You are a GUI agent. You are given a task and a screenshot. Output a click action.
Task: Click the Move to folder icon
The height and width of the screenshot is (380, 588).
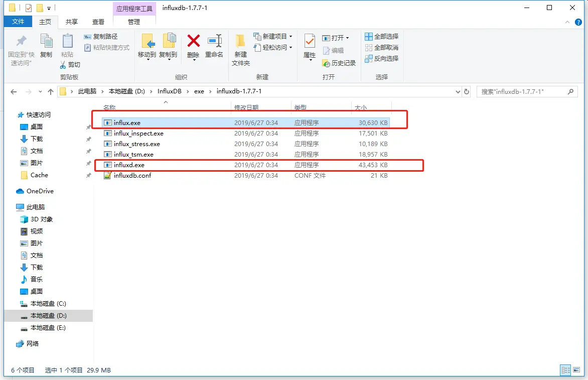148,41
